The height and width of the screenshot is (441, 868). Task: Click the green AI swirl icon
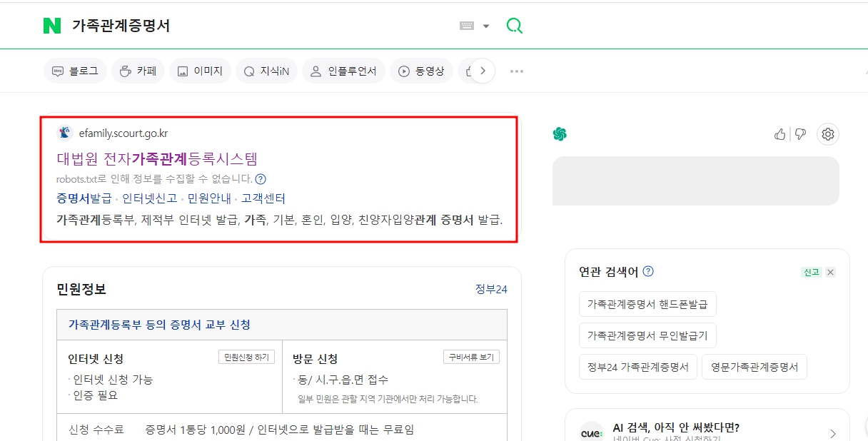coord(560,134)
